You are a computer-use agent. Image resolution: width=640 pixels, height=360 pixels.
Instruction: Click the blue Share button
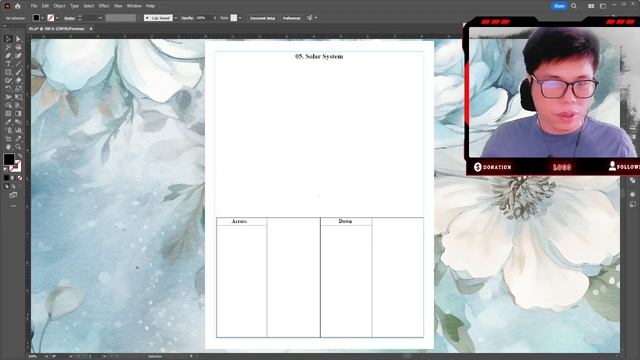point(559,6)
